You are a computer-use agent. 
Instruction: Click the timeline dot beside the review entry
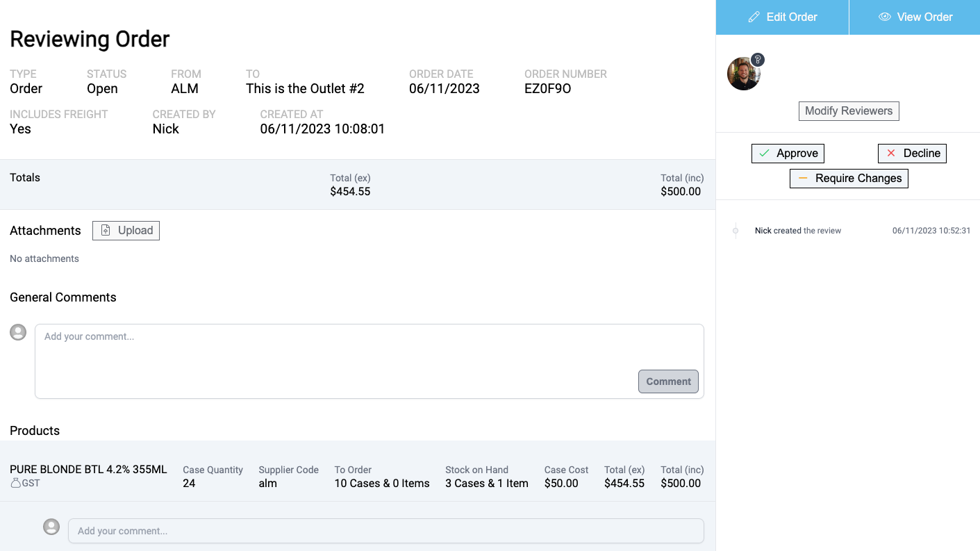[736, 230]
